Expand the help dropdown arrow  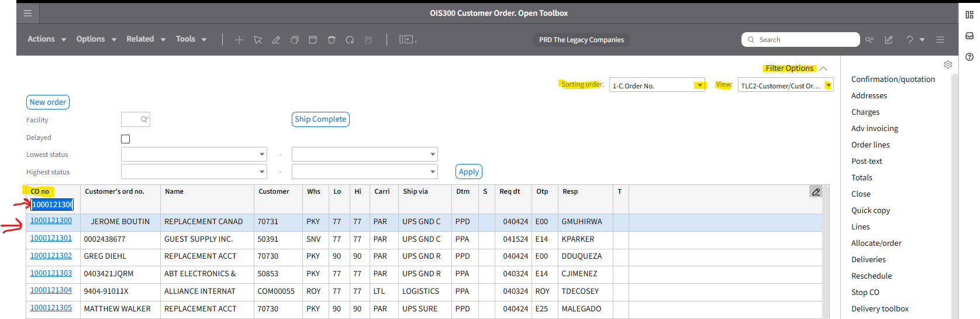(922, 40)
